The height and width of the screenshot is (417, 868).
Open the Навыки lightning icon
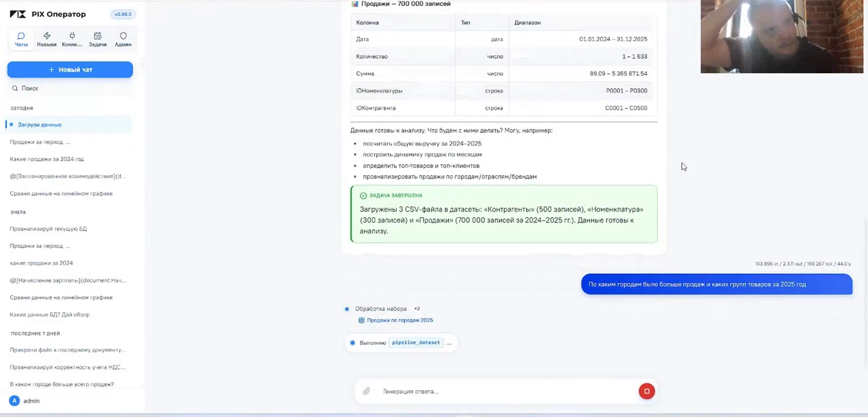click(47, 36)
